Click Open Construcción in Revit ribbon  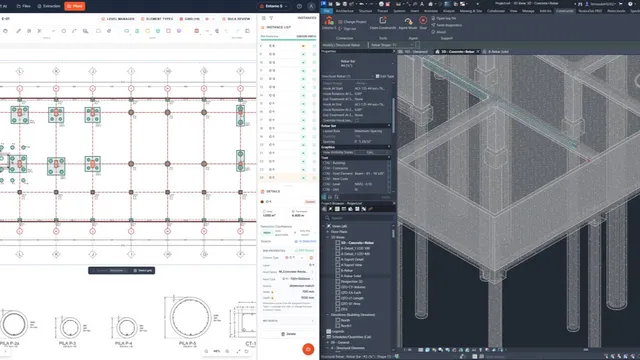382,23
